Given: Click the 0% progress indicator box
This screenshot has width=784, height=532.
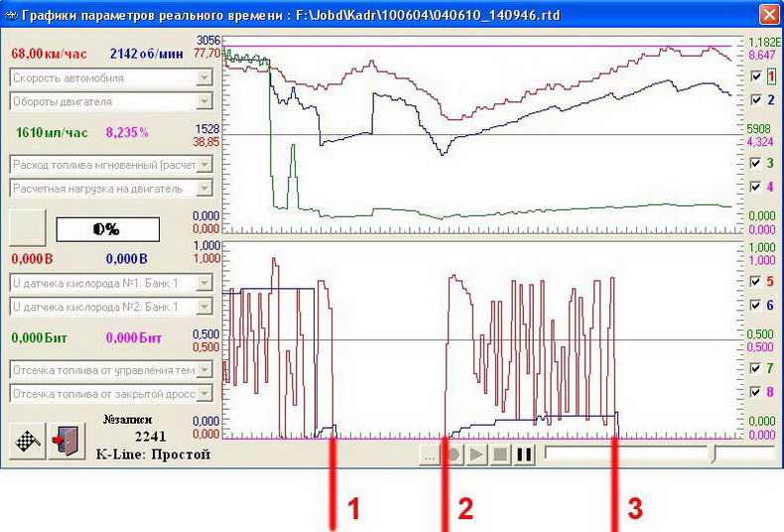Looking at the screenshot, I should pyautogui.click(x=106, y=228).
